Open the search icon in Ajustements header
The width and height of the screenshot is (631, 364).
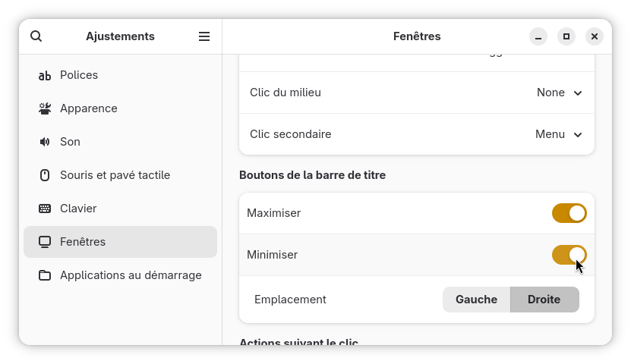pyautogui.click(x=36, y=36)
